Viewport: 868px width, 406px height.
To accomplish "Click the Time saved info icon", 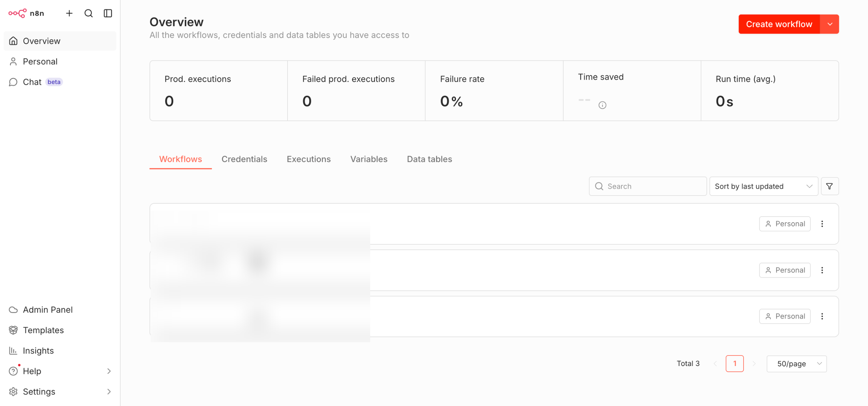I will point(602,105).
